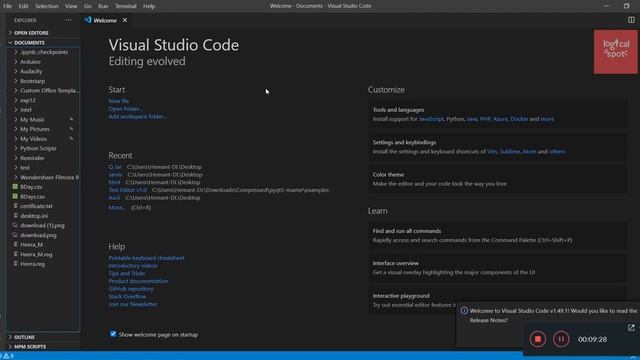This screenshot has height=360, width=640.
Task: Open certificate.txt file
Action: click(36, 206)
